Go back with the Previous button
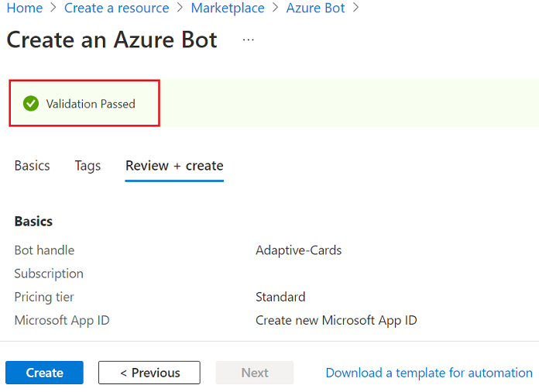Screen dimensions: 539x392 coord(149,373)
